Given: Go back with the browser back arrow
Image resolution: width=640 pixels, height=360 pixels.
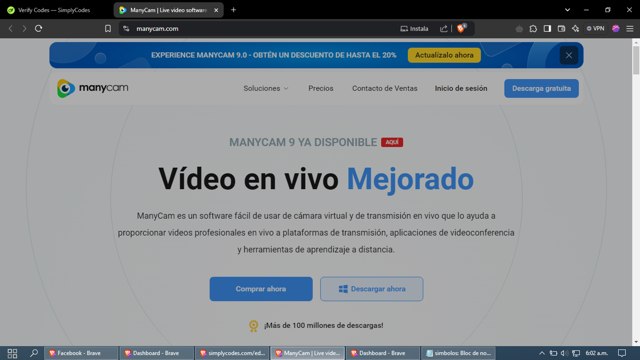Looking at the screenshot, I should pyautogui.click(x=11, y=29).
